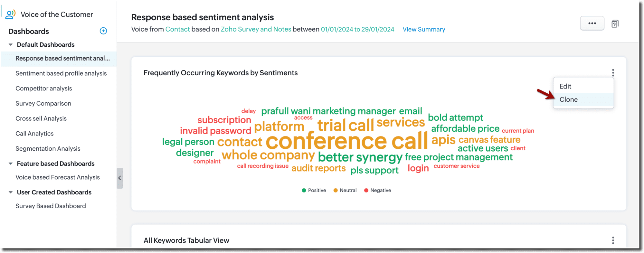Click the notes icon in header
644x253 pixels.
(615, 24)
